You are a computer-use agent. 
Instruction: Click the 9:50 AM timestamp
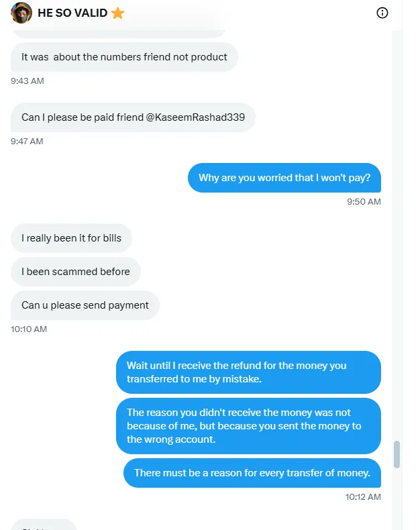pyautogui.click(x=364, y=202)
